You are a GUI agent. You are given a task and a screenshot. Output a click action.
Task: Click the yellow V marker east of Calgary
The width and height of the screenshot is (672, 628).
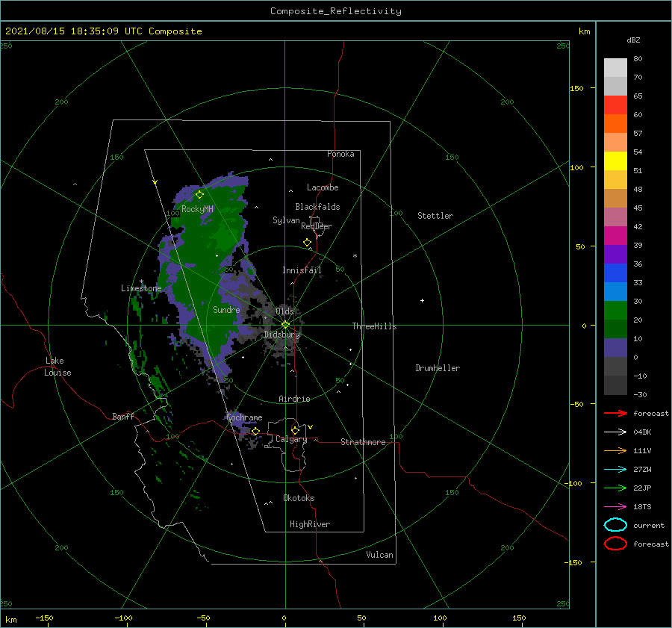pos(310,427)
